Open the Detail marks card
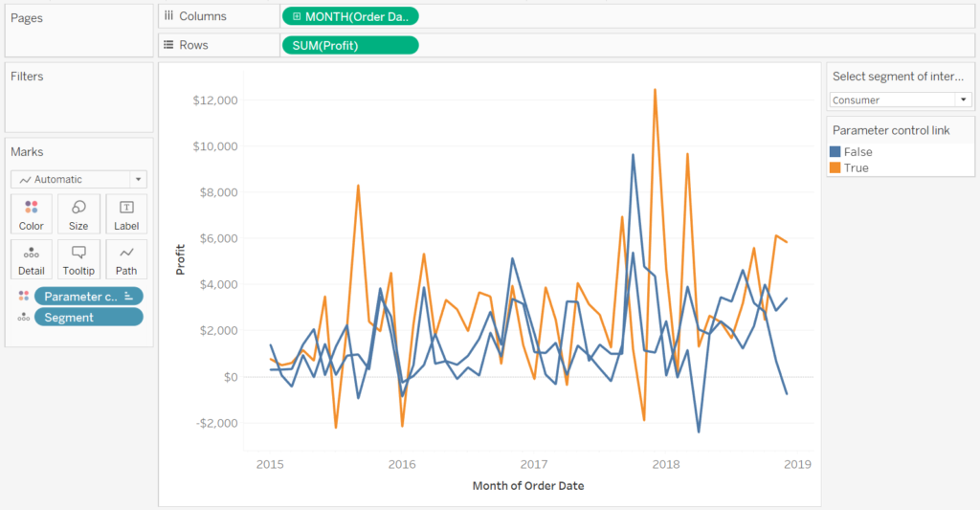 coord(32,259)
